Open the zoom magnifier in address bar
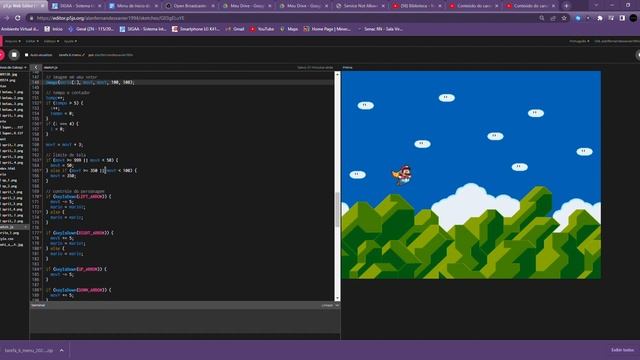 pyautogui.click(x=542, y=18)
